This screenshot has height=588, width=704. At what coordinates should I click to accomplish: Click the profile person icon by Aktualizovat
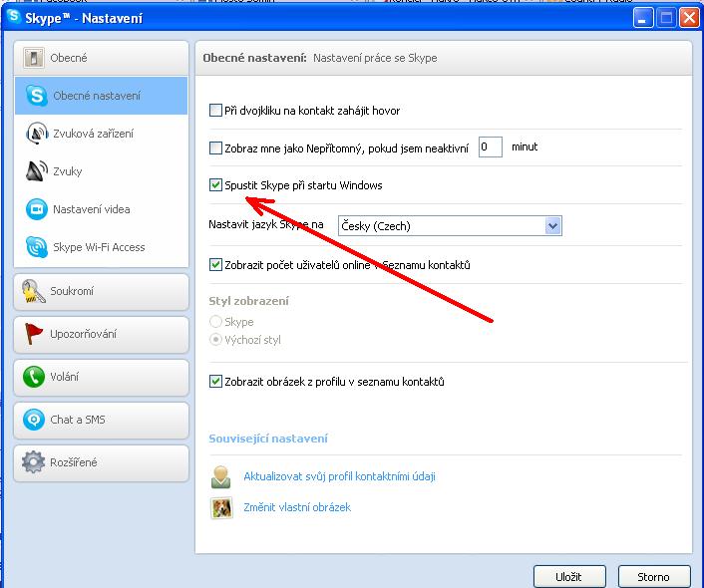[221, 476]
